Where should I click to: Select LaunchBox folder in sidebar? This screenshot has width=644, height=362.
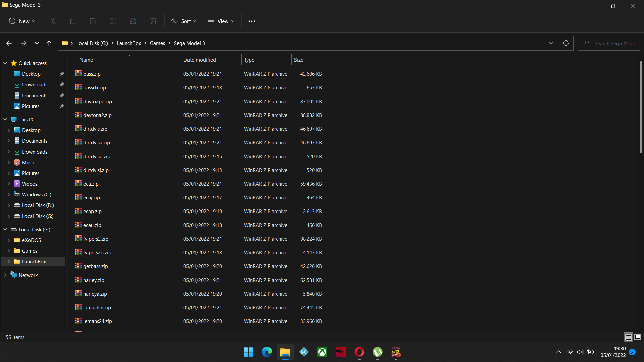34,262
